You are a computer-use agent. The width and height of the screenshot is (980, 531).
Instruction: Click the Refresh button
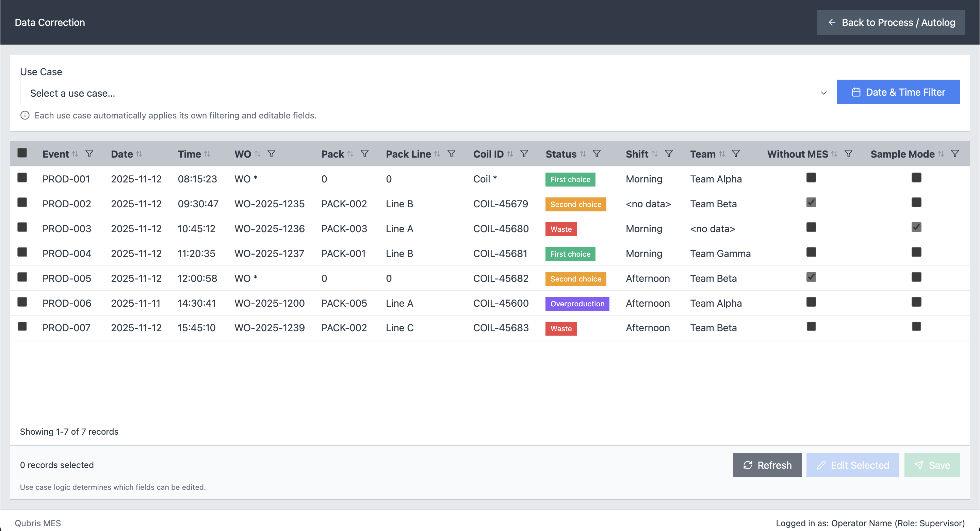pyautogui.click(x=767, y=465)
